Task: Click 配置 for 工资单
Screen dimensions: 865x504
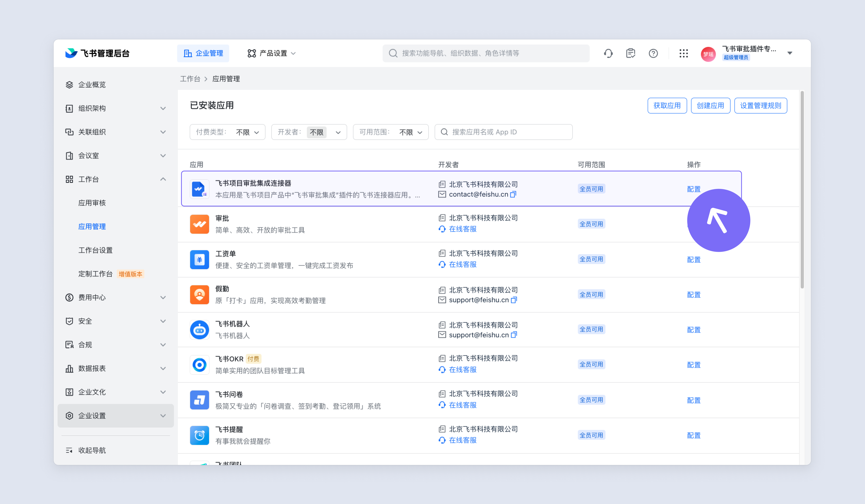Action: tap(694, 260)
